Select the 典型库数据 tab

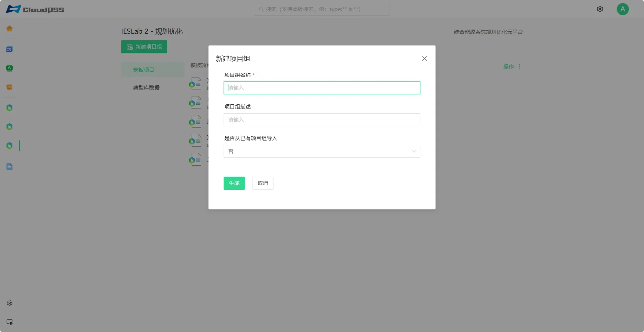click(x=153, y=87)
